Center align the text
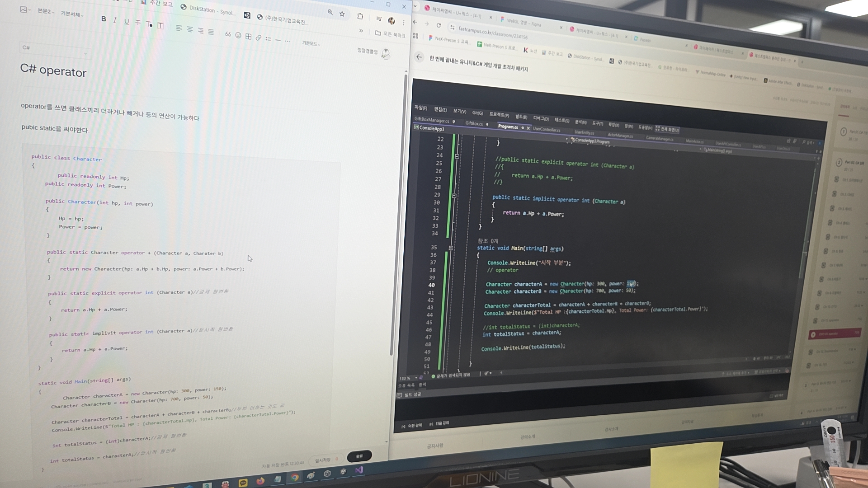Viewport: 868px width, 488px height. tap(190, 29)
